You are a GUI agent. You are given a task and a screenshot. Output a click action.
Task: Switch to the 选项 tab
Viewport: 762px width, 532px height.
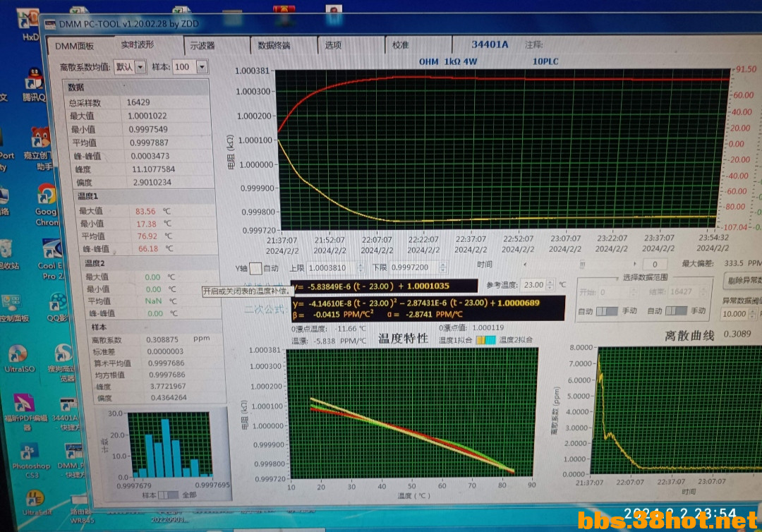click(333, 44)
